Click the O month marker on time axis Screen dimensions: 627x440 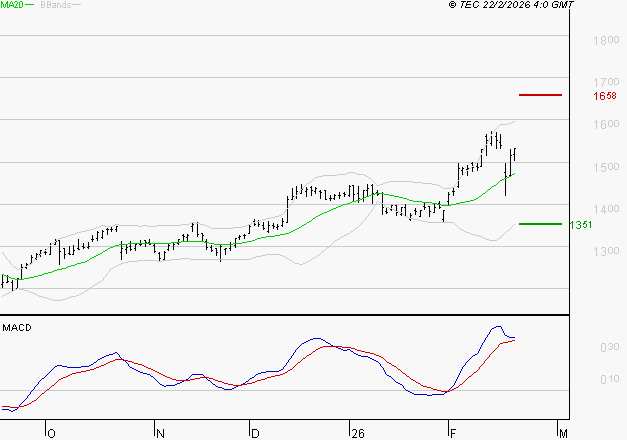click(x=52, y=434)
